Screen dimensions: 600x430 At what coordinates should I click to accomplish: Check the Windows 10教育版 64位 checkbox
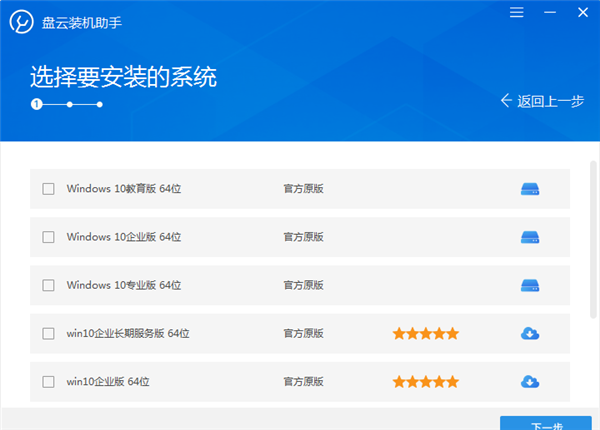pyautogui.click(x=48, y=189)
